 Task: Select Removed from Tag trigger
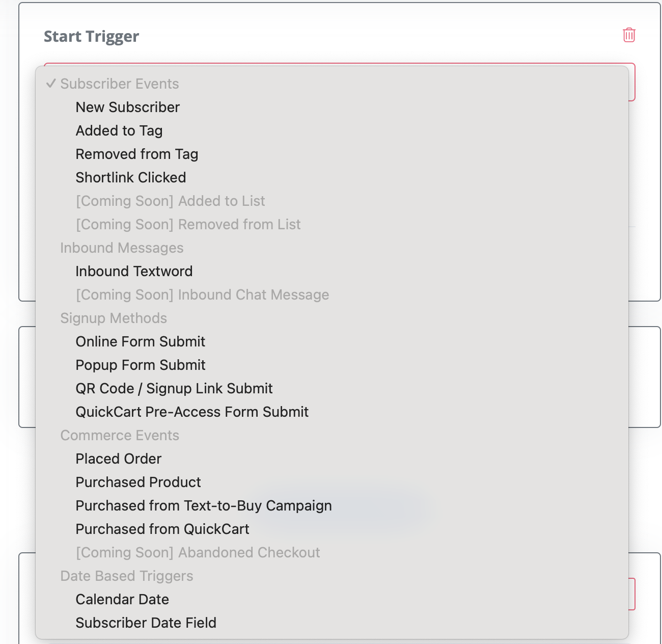136,154
